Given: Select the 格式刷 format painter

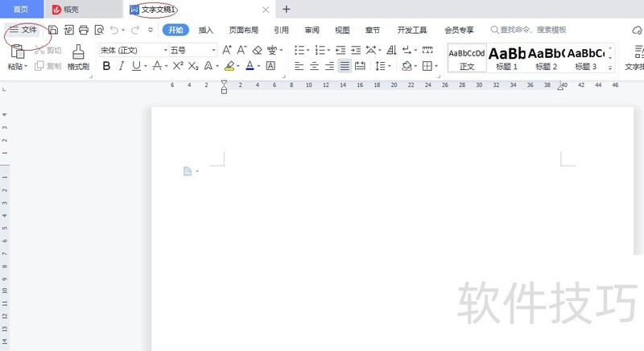Looking at the screenshot, I should 78,57.
